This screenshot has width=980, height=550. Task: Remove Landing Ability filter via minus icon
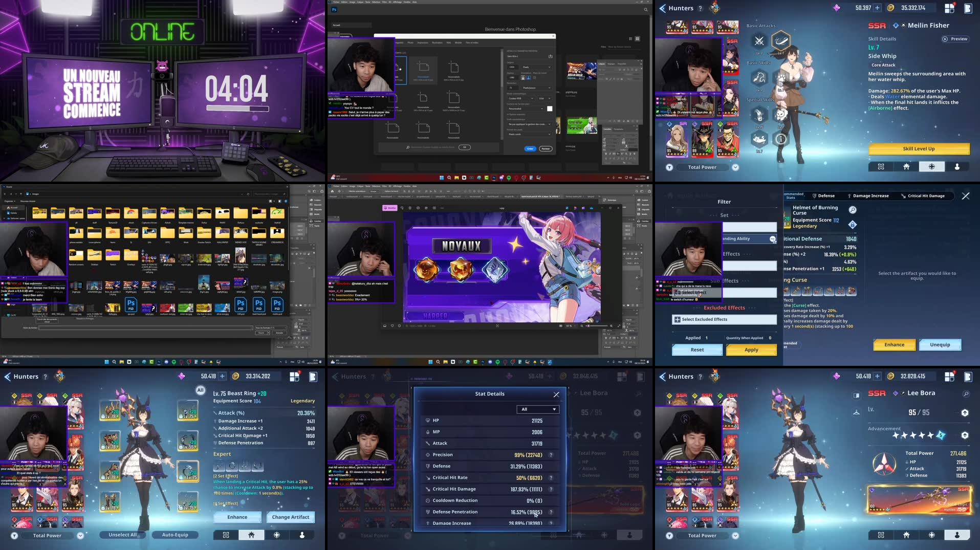[772, 239]
